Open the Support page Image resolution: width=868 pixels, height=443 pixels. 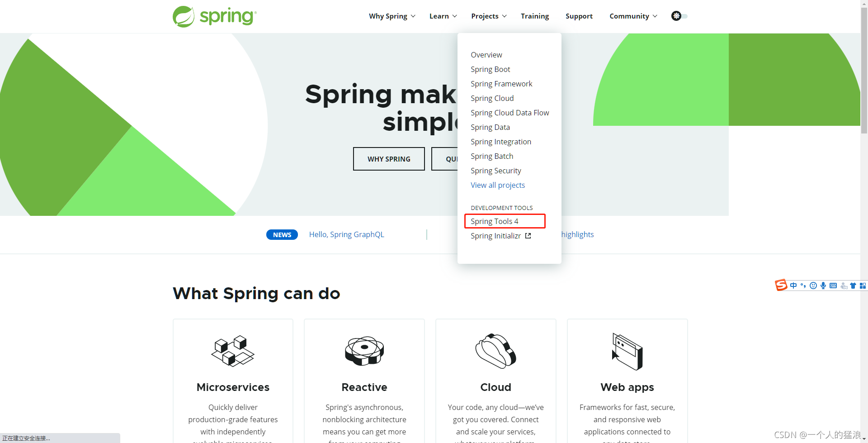pyautogui.click(x=579, y=16)
